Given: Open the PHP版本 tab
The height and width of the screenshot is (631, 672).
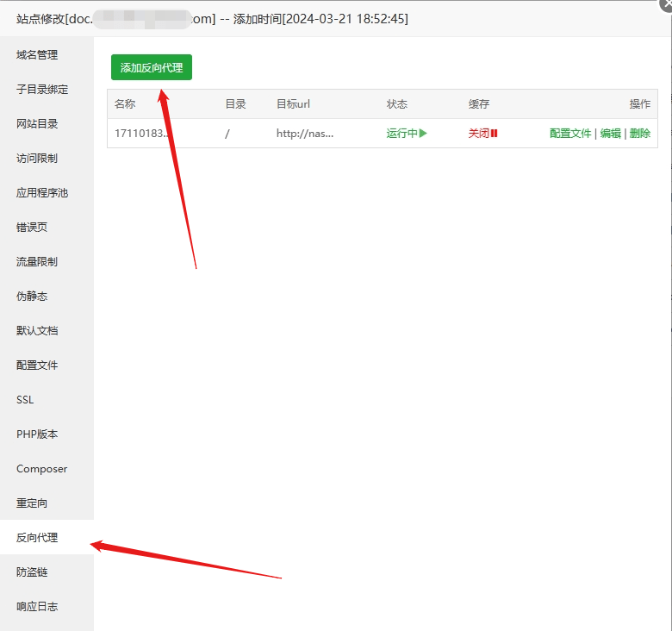Looking at the screenshot, I should (37, 434).
